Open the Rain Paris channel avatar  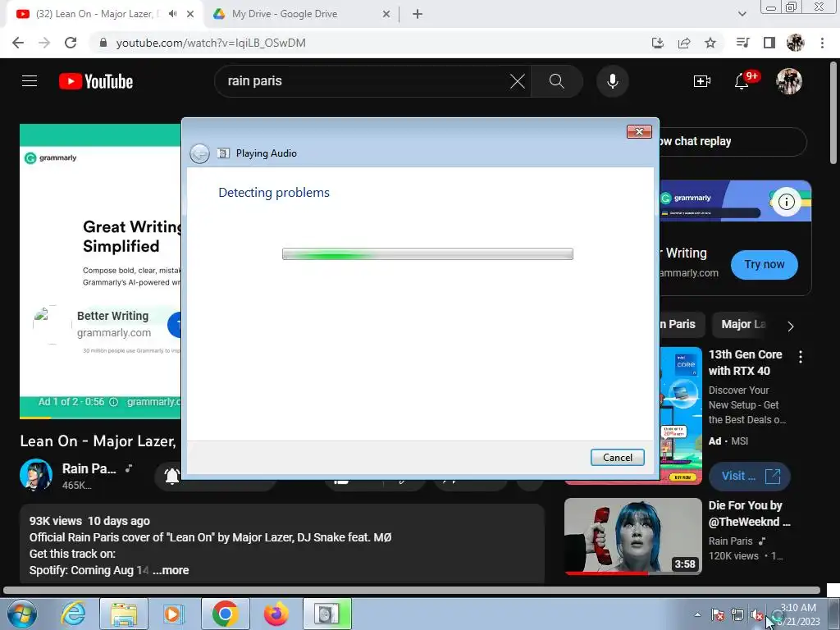coord(36,475)
